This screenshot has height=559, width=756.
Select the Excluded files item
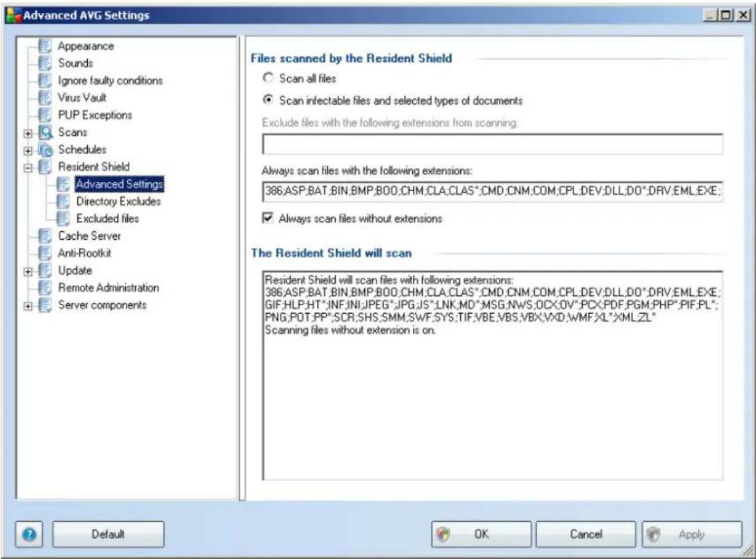[x=107, y=219]
